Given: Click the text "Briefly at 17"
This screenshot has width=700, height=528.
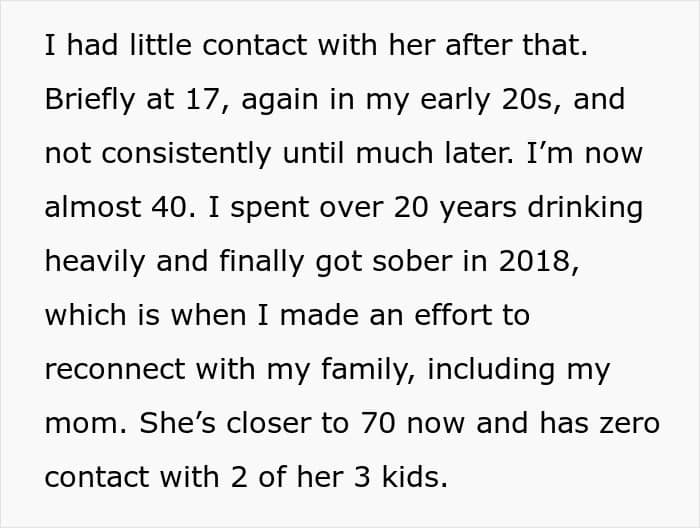Looking at the screenshot, I should tap(122, 99).
